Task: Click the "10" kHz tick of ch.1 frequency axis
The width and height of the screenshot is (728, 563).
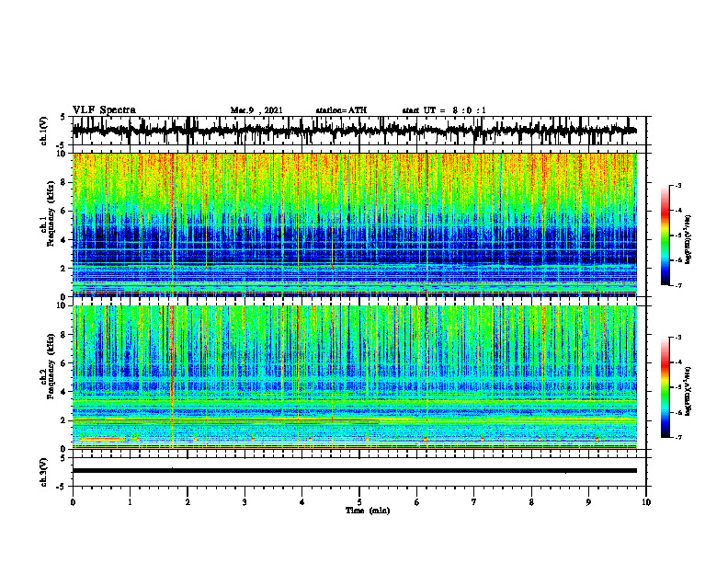Action: coord(63,154)
